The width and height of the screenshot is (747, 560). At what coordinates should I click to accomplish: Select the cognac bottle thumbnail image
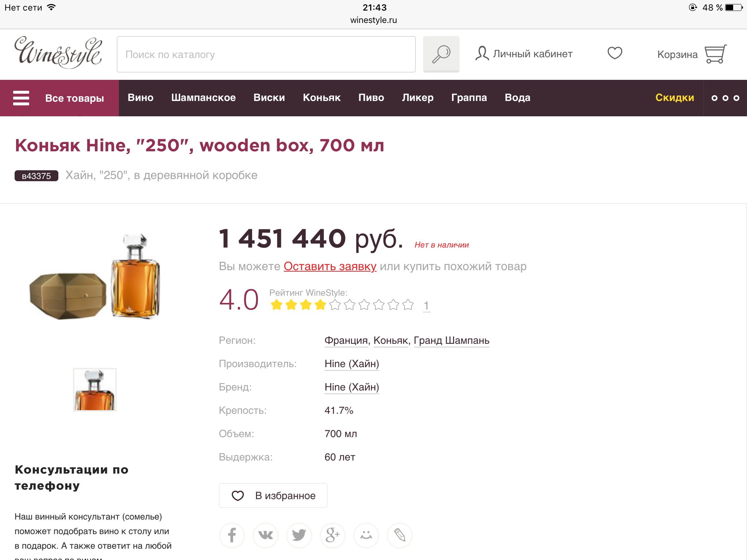pyautogui.click(x=95, y=390)
